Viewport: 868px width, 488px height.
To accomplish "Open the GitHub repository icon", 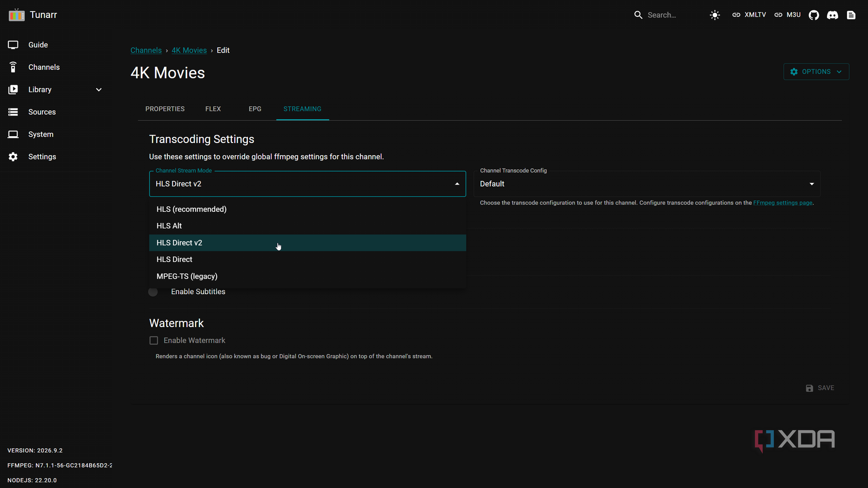I will [814, 15].
